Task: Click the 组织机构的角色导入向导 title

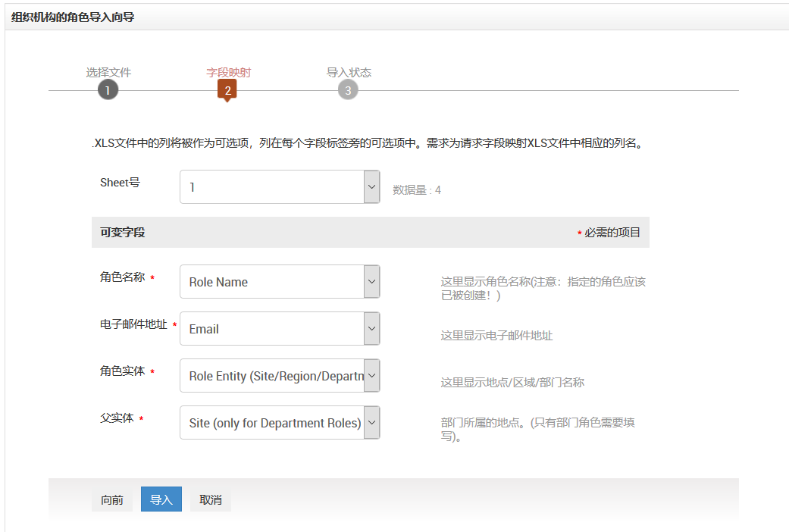Action: click(73, 17)
